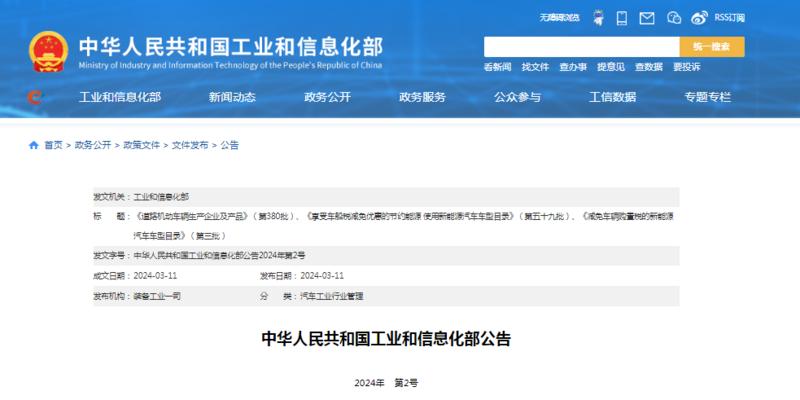Click the title line containing 第380批
800x400 pixels.
pos(403,217)
